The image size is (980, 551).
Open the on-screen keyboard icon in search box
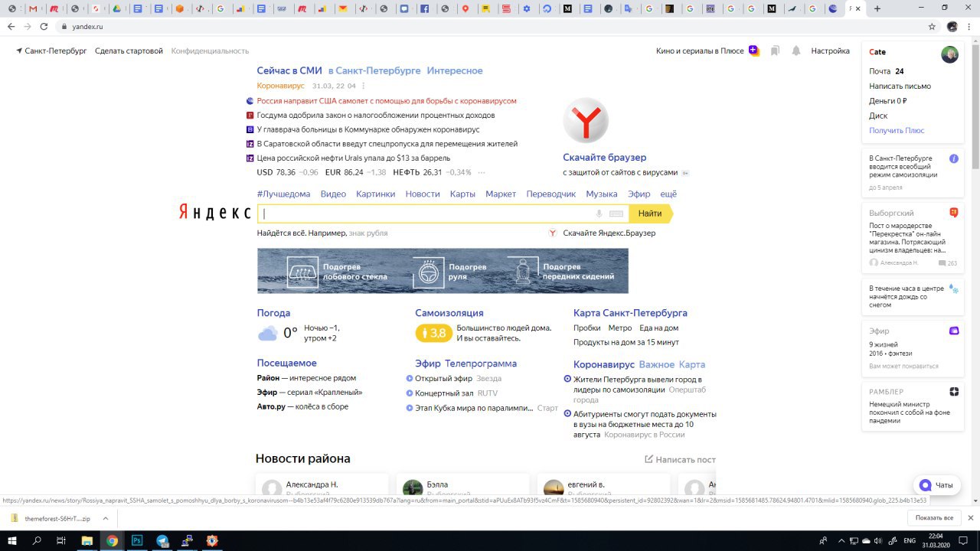[616, 214]
